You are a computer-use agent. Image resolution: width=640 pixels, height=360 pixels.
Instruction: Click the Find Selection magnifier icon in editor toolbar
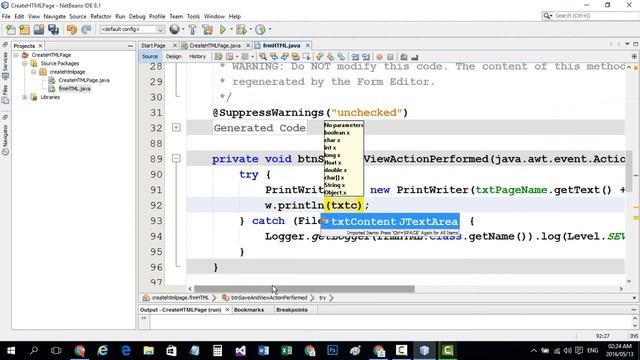pos(263,57)
